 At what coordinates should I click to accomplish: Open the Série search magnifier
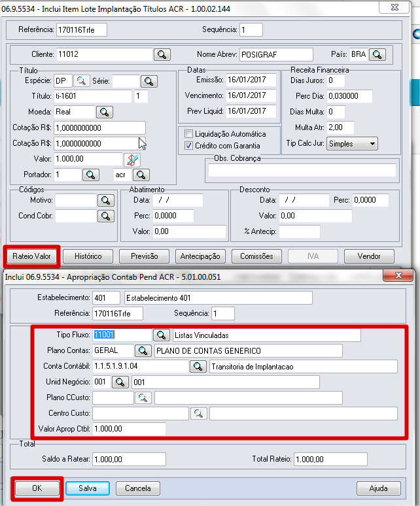coord(149,81)
